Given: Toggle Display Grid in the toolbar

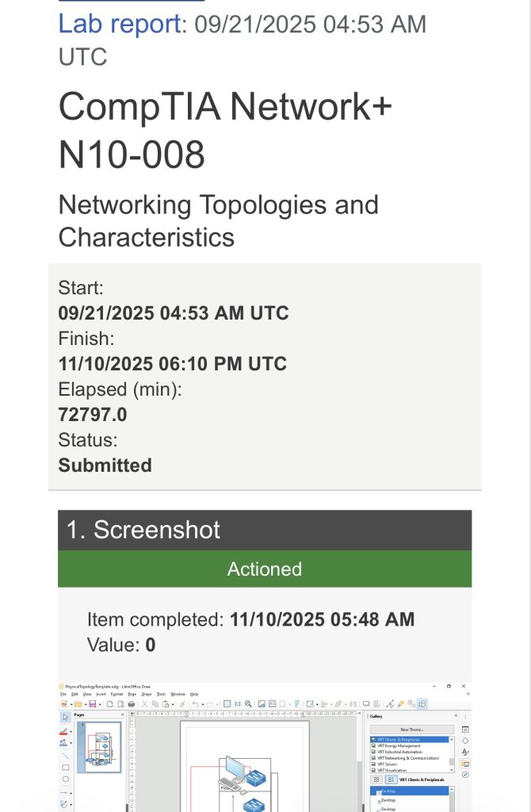Looking at the screenshot, I should [227, 704].
